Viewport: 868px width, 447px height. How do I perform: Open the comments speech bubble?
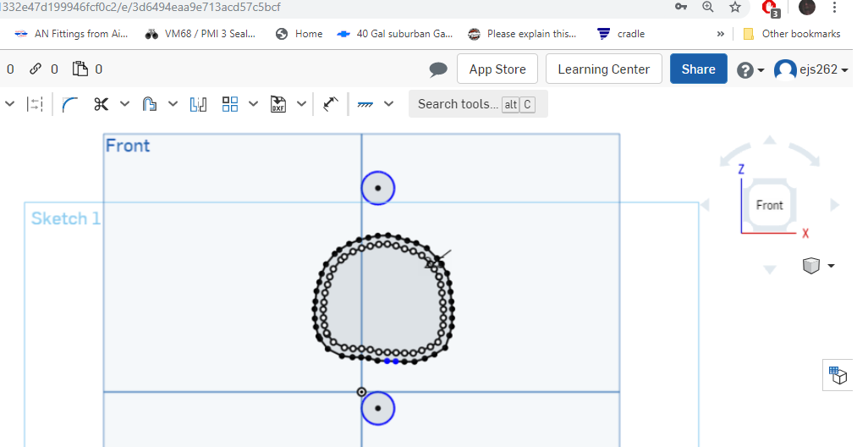(438, 69)
